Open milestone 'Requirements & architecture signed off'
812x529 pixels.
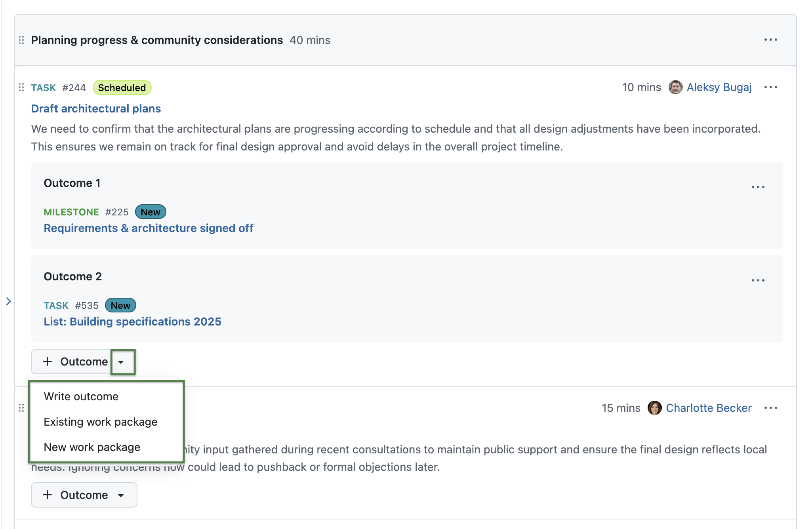(148, 228)
